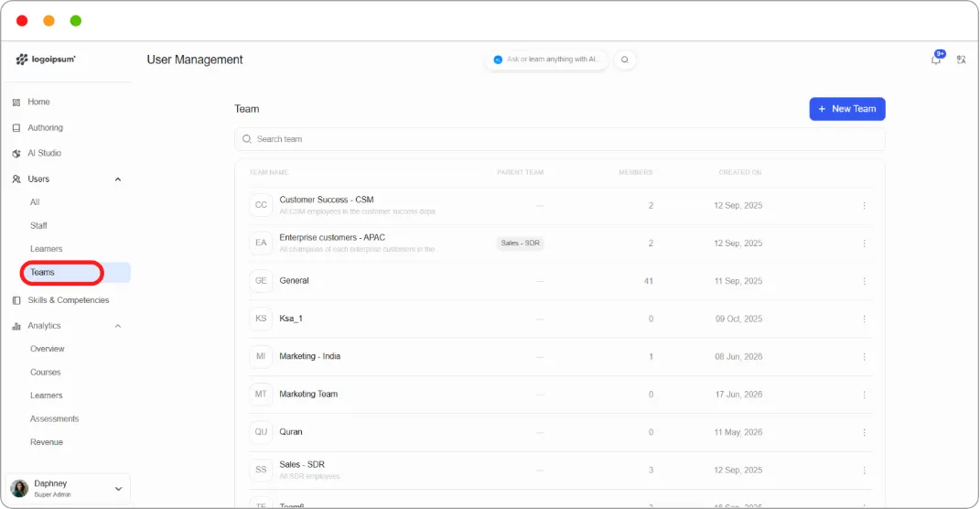Open more options for Enterprise customers - APAC
Viewport: 980px width, 509px height.
coord(865,244)
